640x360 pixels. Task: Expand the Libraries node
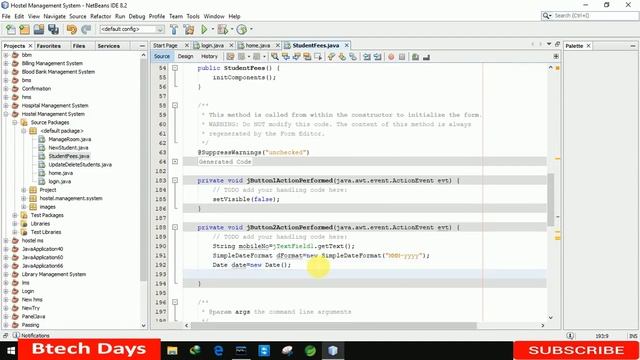(15, 224)
